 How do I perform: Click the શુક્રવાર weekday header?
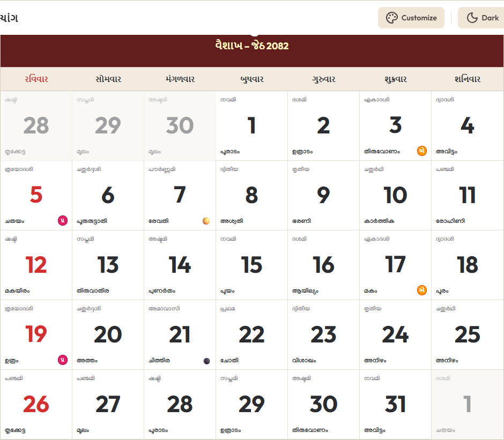(396, 79)
